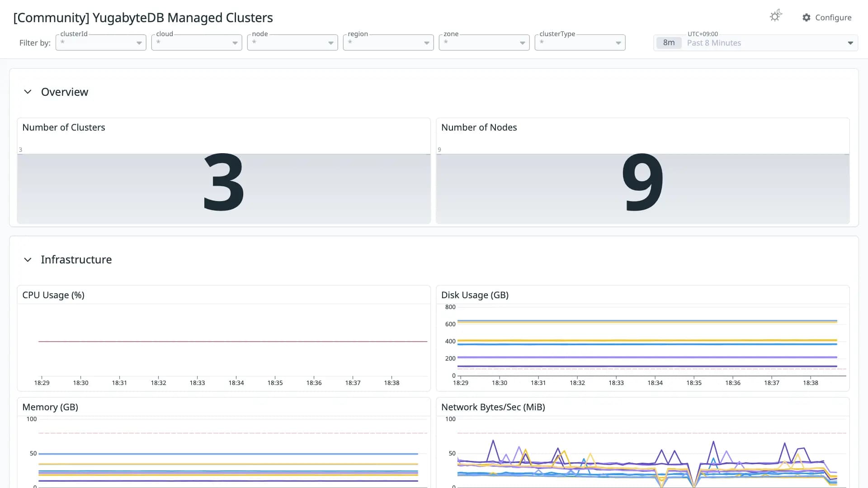
Task: Click the Overview section heading
Action: click(65, 92)
